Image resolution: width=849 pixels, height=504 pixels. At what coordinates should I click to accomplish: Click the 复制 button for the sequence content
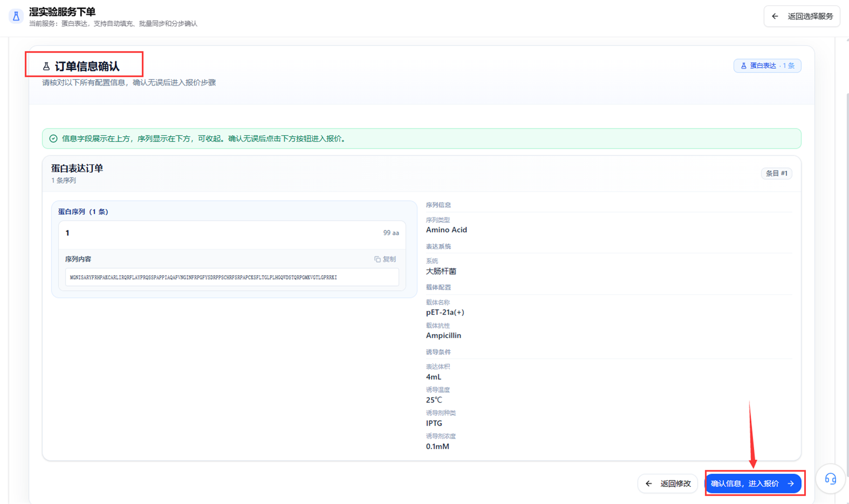coord(385,259)
